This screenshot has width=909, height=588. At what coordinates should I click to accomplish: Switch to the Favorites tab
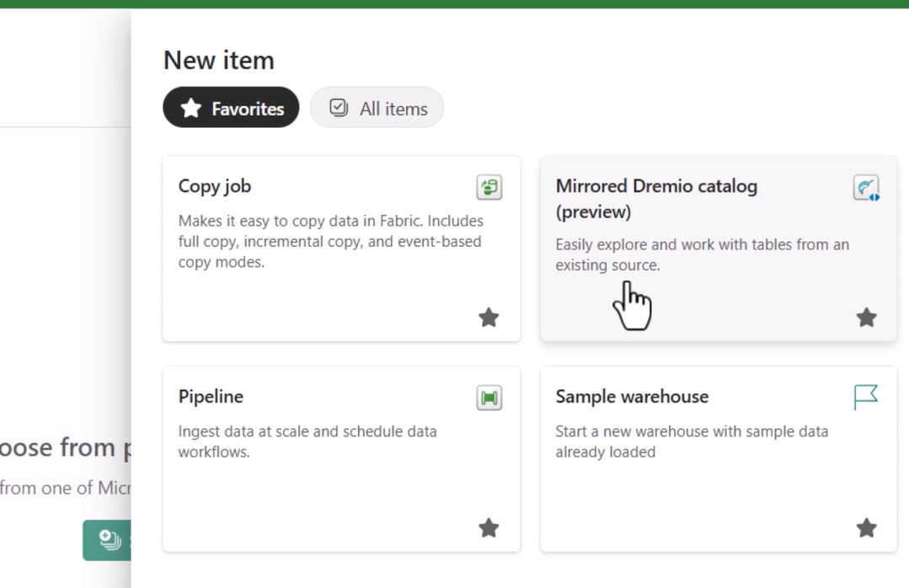point(231,108)
